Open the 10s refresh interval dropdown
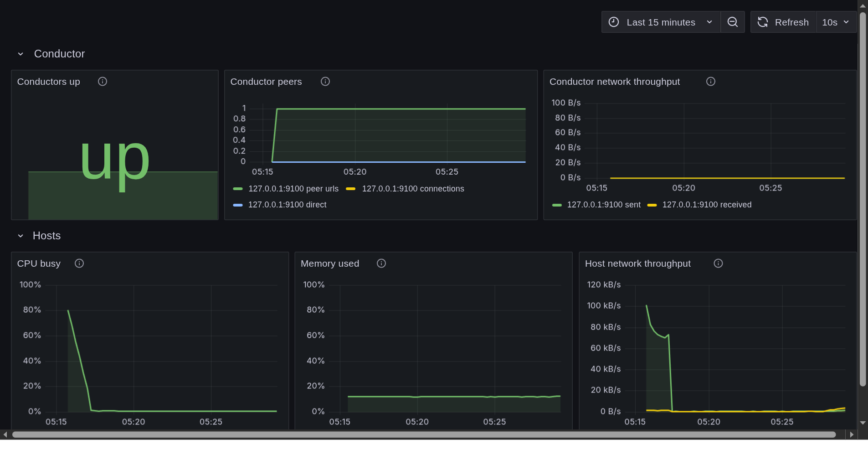The height and width of the screenshot is (465, 868). (x=836, y=22)
